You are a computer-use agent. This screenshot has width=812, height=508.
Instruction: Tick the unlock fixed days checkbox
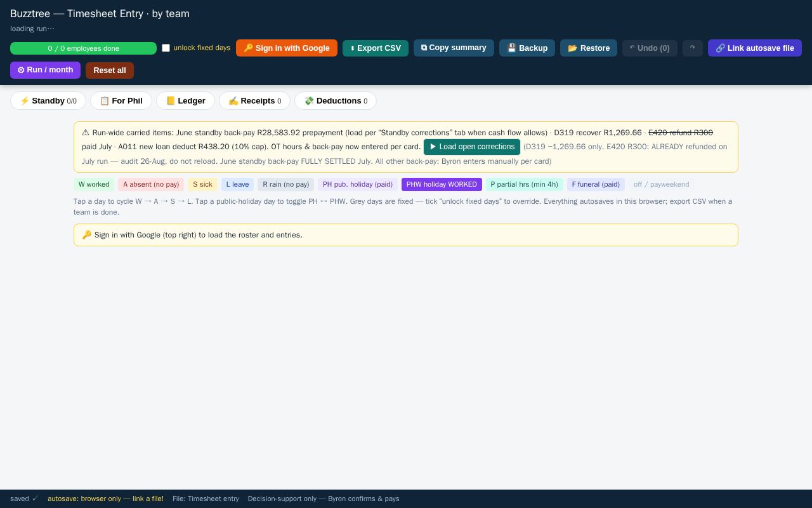point(166,48)
